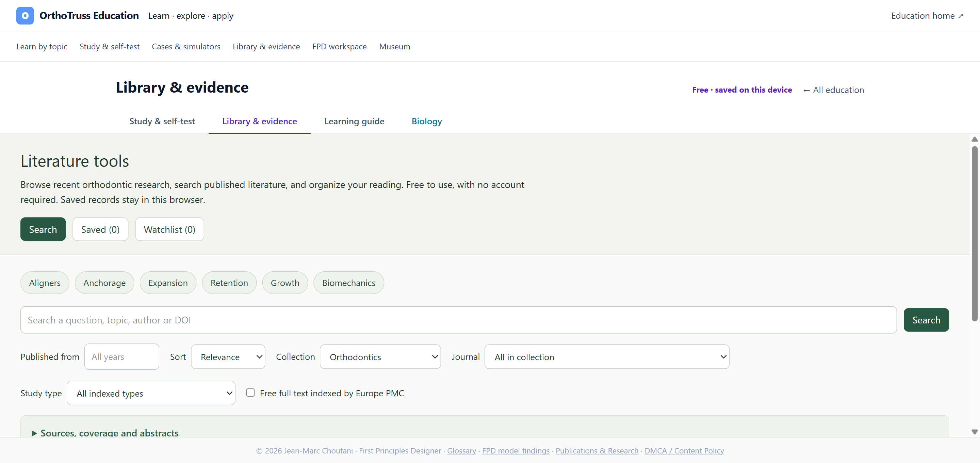
Task: Select the Library & evidence tab under heading
Action: pos(259,121)
